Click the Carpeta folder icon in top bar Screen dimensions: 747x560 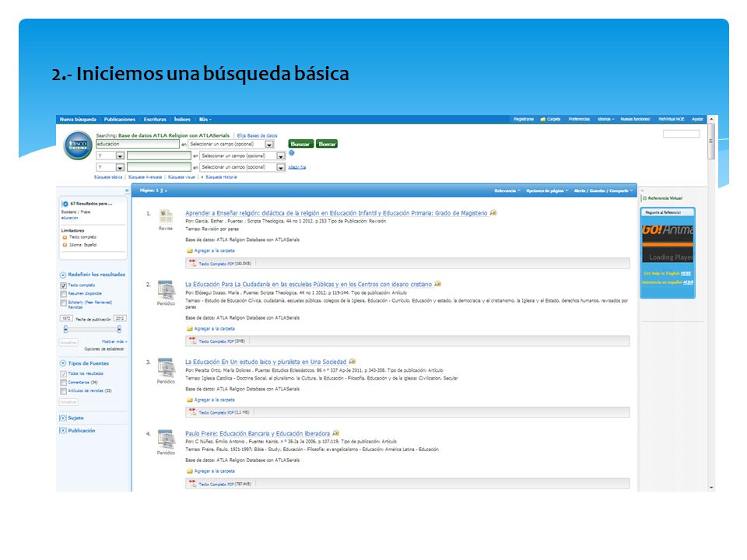coord(542,119)
